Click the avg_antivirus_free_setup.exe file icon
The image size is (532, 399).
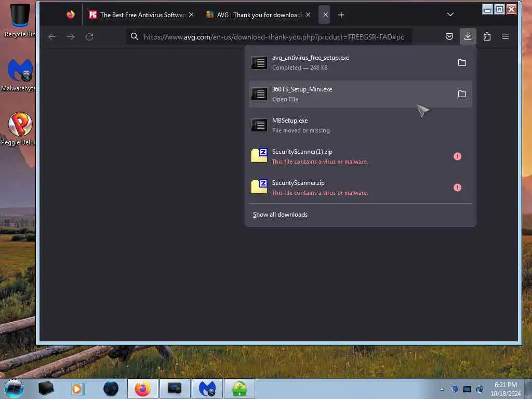pyautogui.click(x=259, y=63)
